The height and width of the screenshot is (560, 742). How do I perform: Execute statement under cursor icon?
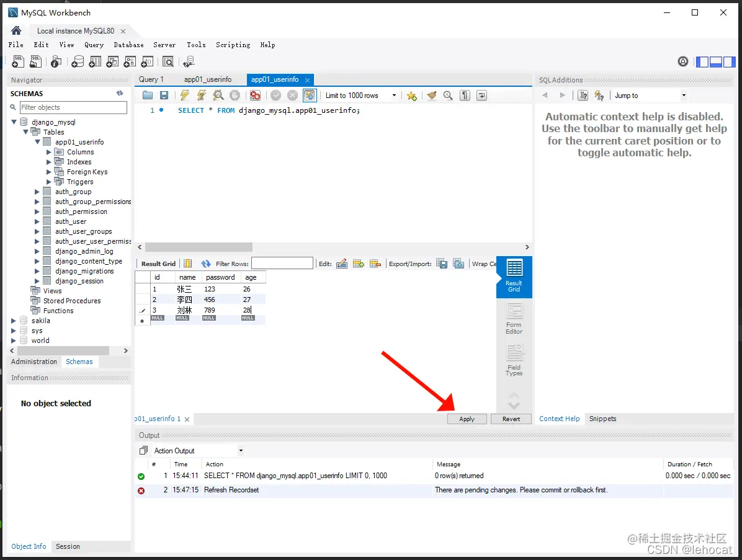(x=202, y=96)
